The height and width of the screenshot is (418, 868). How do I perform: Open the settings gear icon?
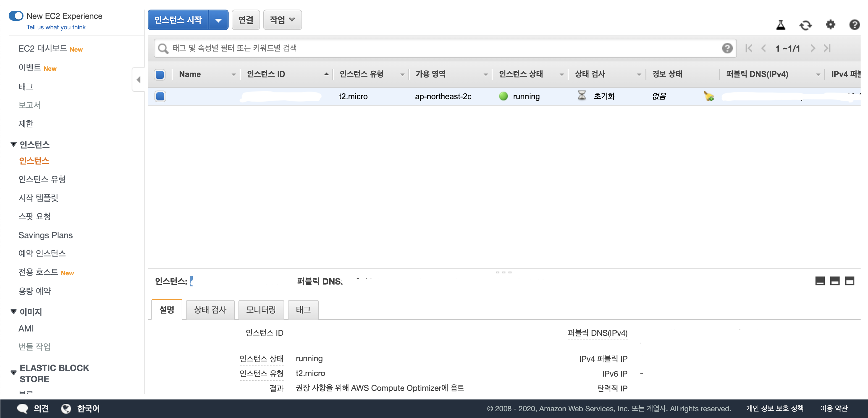pyautogui.click(x=830, y=25)
